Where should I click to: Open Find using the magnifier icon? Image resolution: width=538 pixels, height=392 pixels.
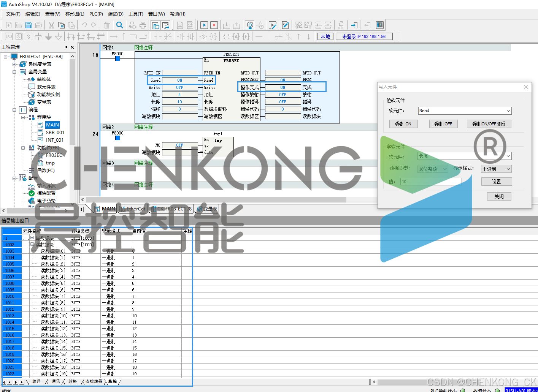tap(120, 25)
